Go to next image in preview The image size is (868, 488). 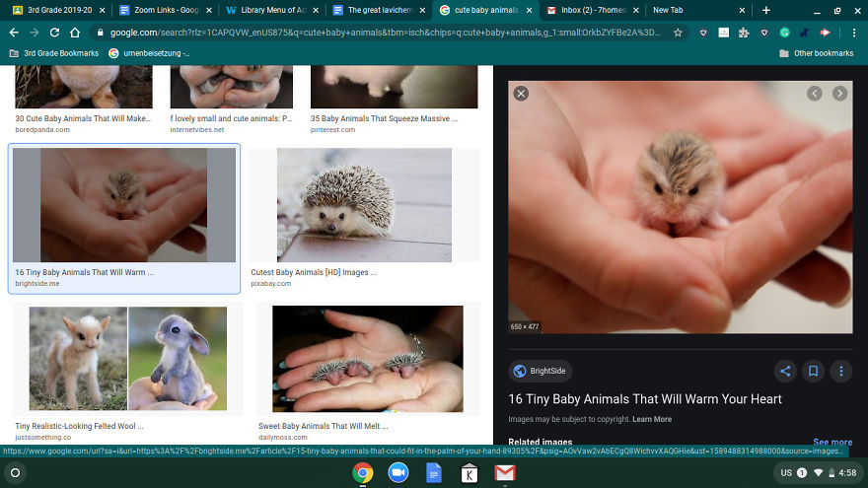[839, 94]
